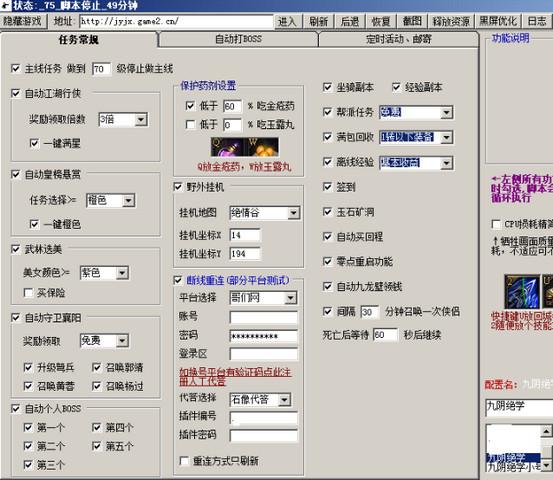Toggle the 野外挂机 checkbox
553x480 pixels.
pyautogui.click(x=178, y=187)
